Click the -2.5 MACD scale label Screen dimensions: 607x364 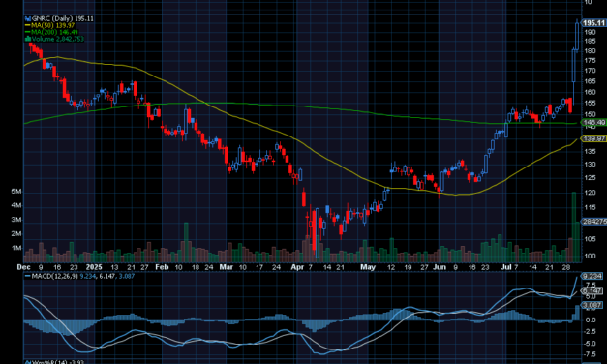[591, 332]
